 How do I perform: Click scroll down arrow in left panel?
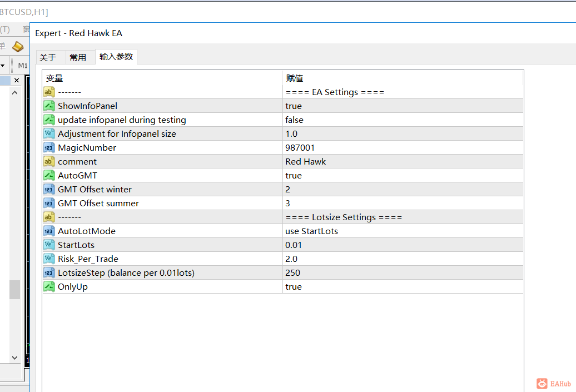[x=14, y=358]
